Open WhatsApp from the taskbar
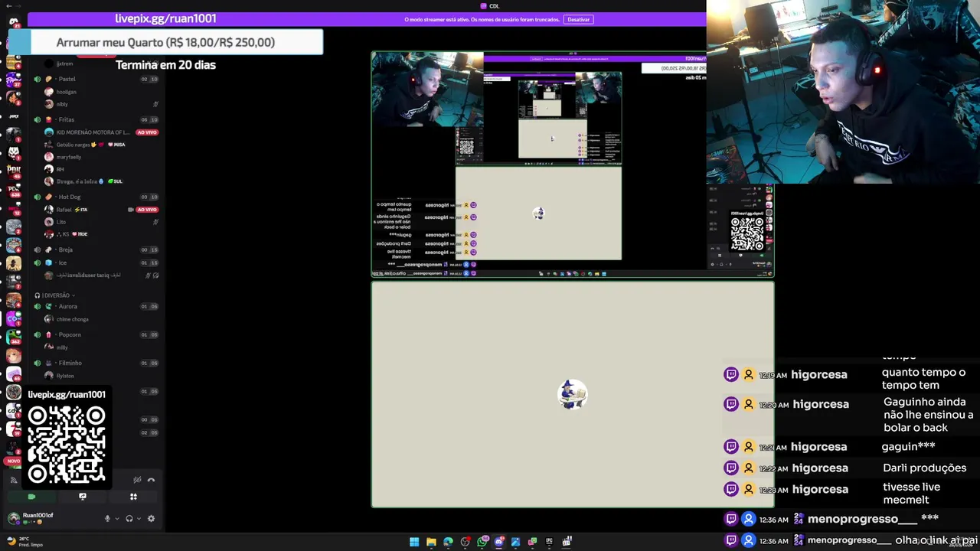Image resolution: width=980 pixels, height=551 pixels. [482, 542]
